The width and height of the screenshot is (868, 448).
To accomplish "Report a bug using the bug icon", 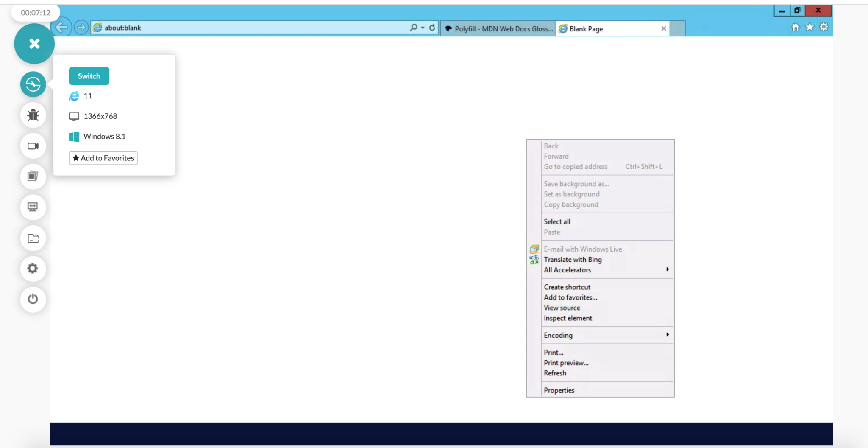I will (x=33, y=115).
